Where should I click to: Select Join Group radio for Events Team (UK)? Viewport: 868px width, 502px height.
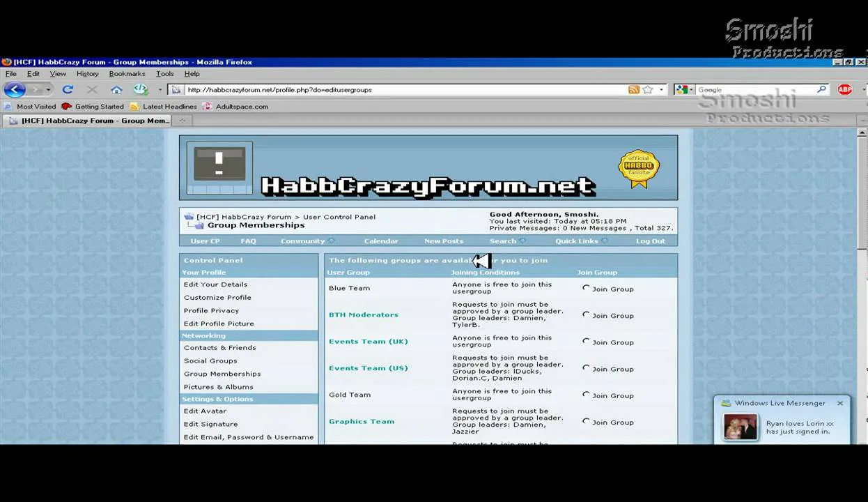586,341
